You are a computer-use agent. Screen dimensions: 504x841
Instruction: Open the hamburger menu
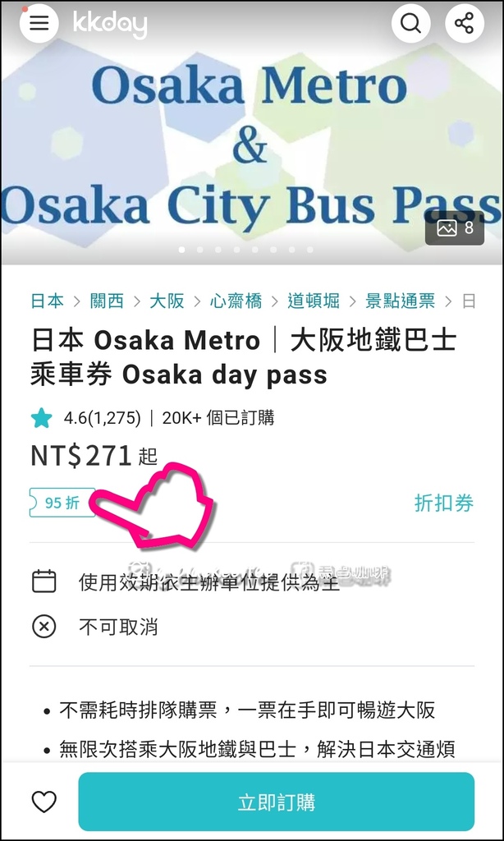[x=39, y=24]
